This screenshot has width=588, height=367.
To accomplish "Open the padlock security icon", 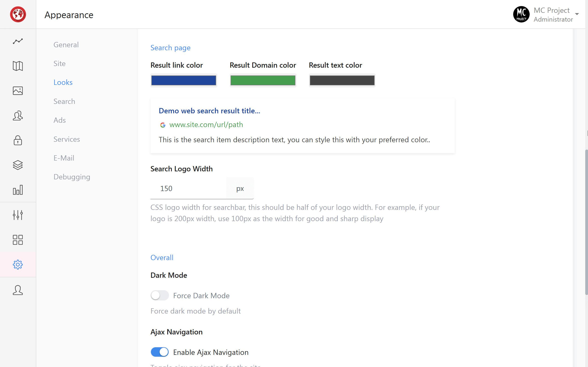I will (18, 141).
